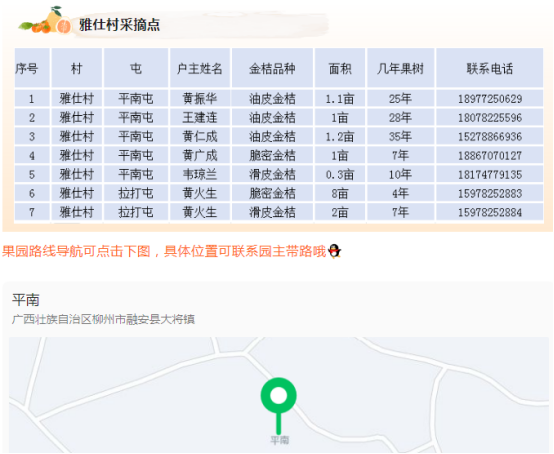This screenshot has height=454, width=554.
Task: Open the 平南 location card title
Action: 26,300
